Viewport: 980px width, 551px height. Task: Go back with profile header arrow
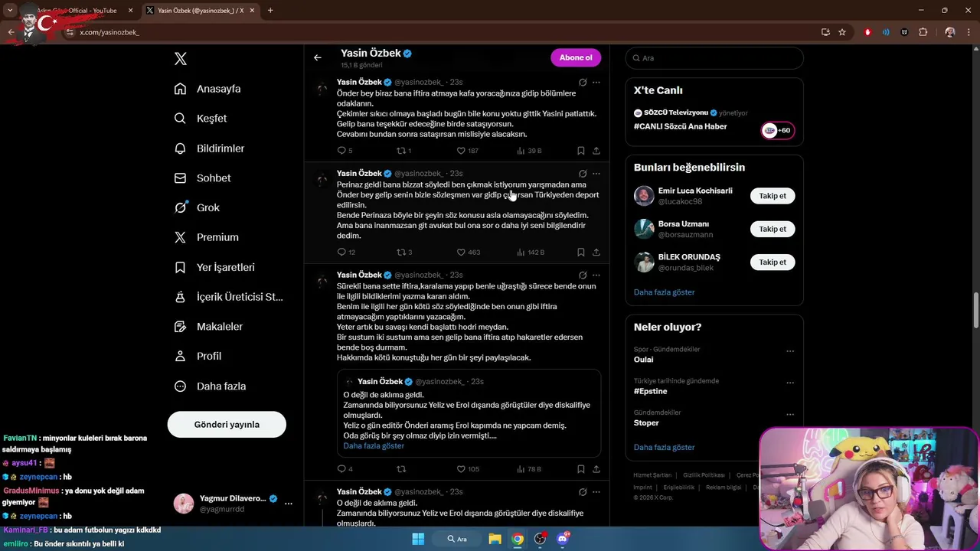click(318, 57)
